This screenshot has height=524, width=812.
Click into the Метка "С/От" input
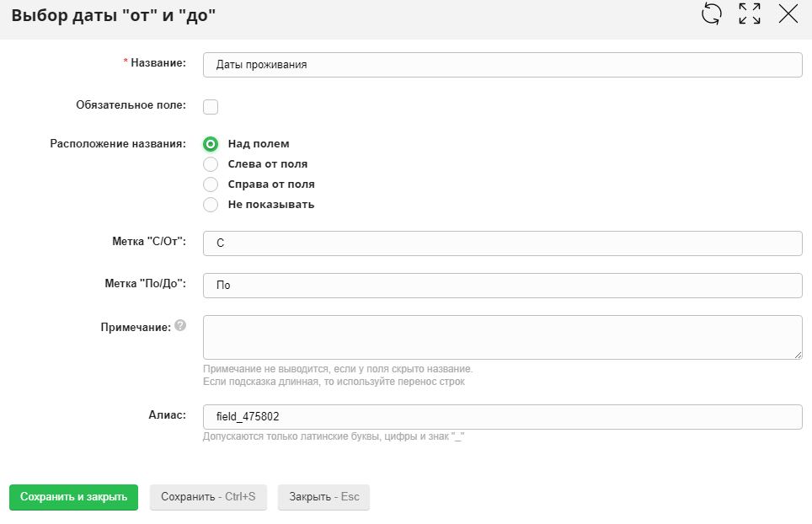(502, 243)
